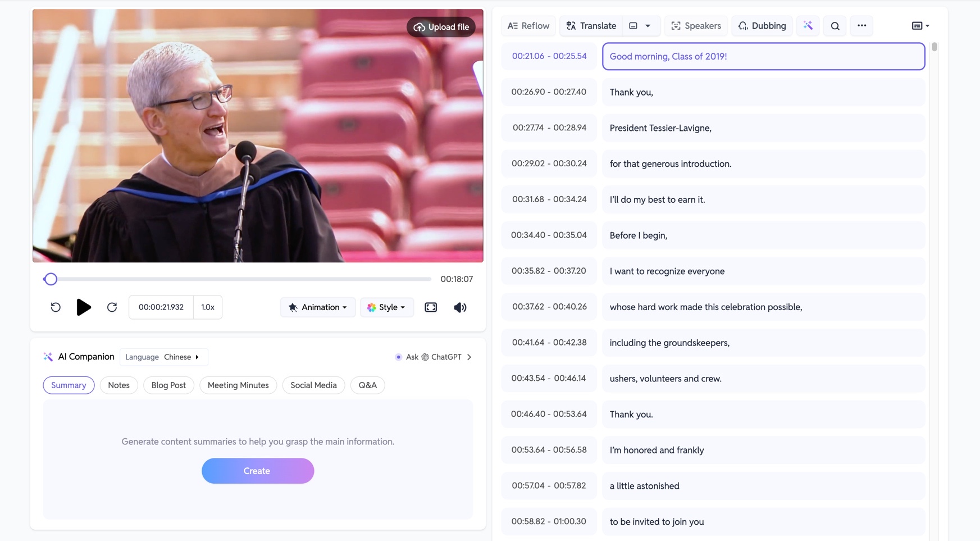Expand the Style dropdown

(x=386, y=307)
